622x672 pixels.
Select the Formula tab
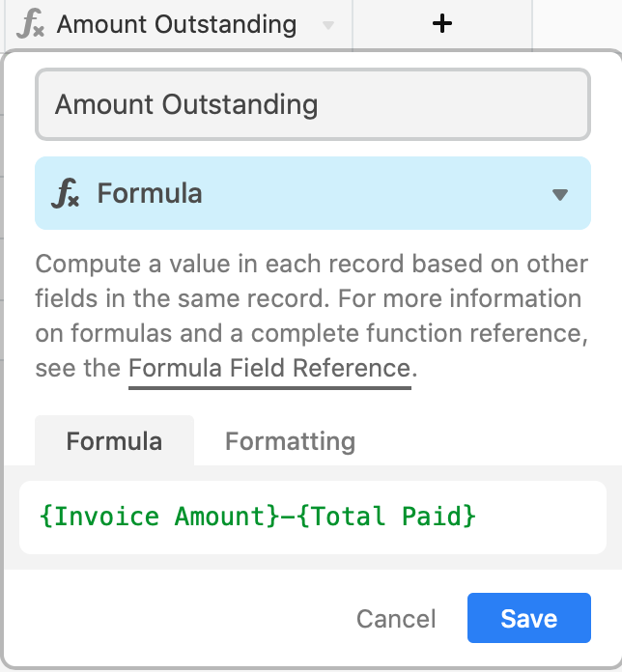click(115, 440)
